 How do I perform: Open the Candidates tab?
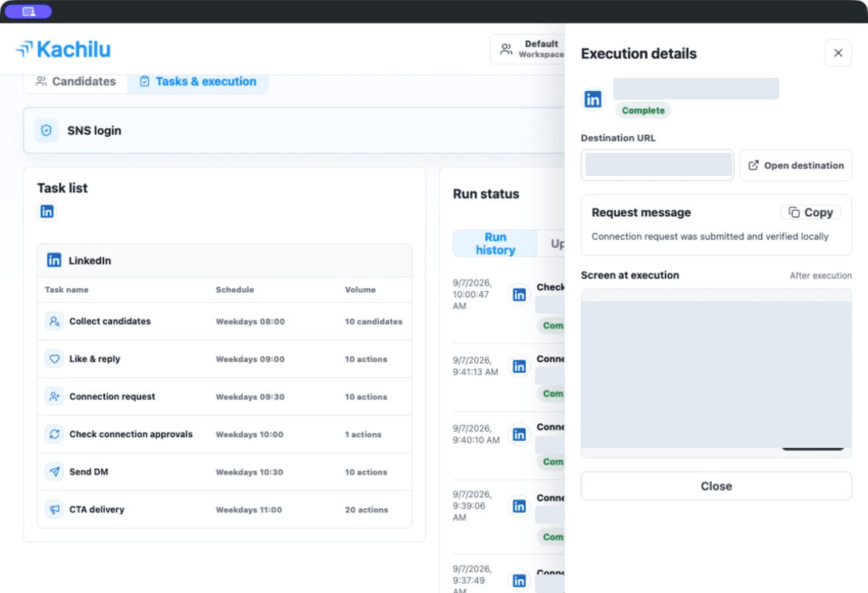(x=76, y=81)
